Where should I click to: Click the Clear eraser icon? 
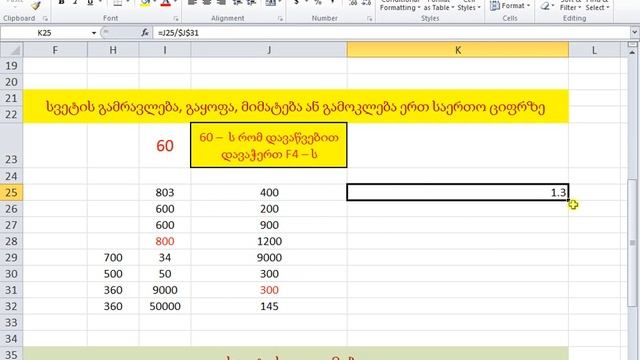coord(545,6)
